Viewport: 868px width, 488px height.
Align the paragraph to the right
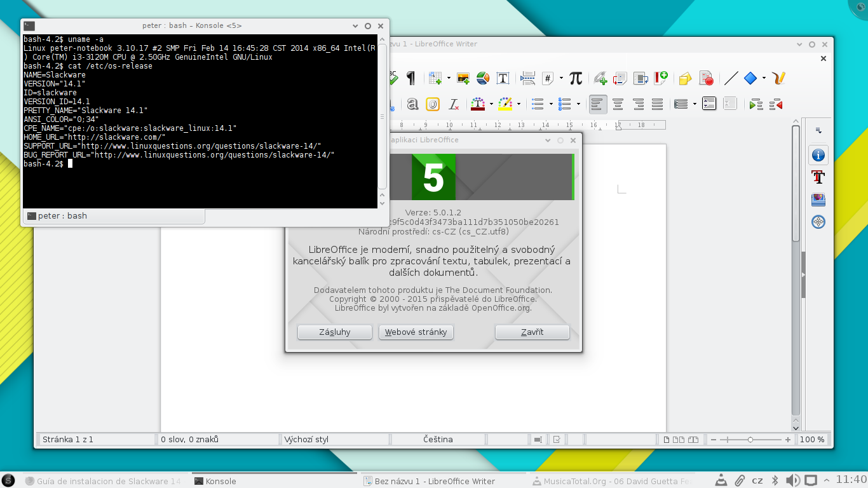638,104
